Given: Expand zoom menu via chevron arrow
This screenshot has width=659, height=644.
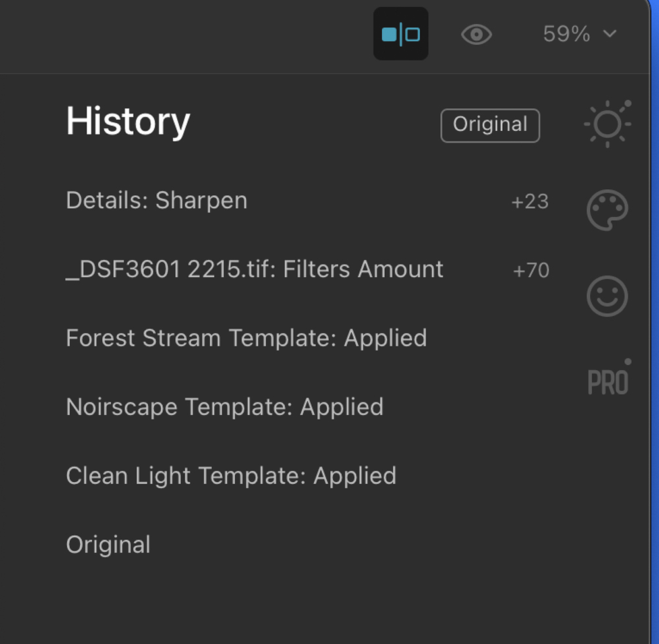Looking at the screenshot, I should pos(610,33).
